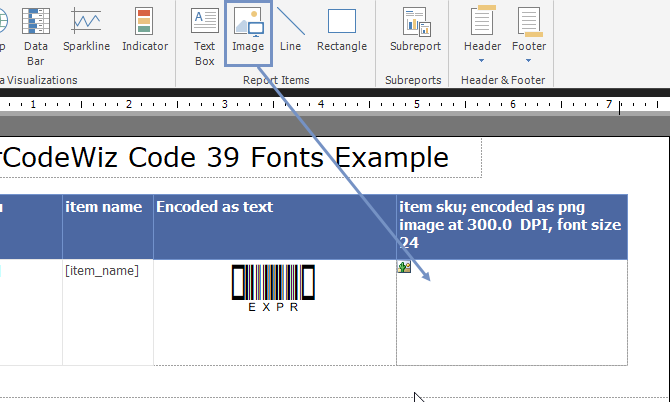
Task: Select the 'item sku; encoded as png' header cell
Action: tap(512, 227)
